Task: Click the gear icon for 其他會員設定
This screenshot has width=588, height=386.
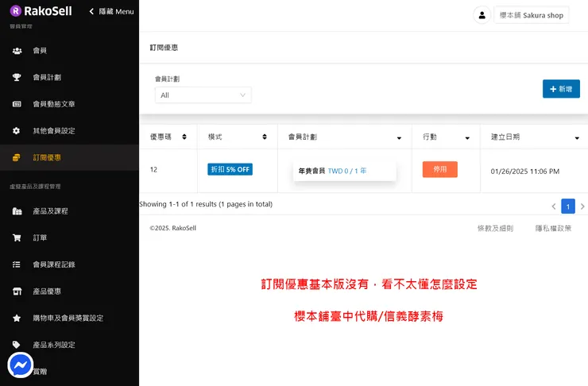Action: 16,131
